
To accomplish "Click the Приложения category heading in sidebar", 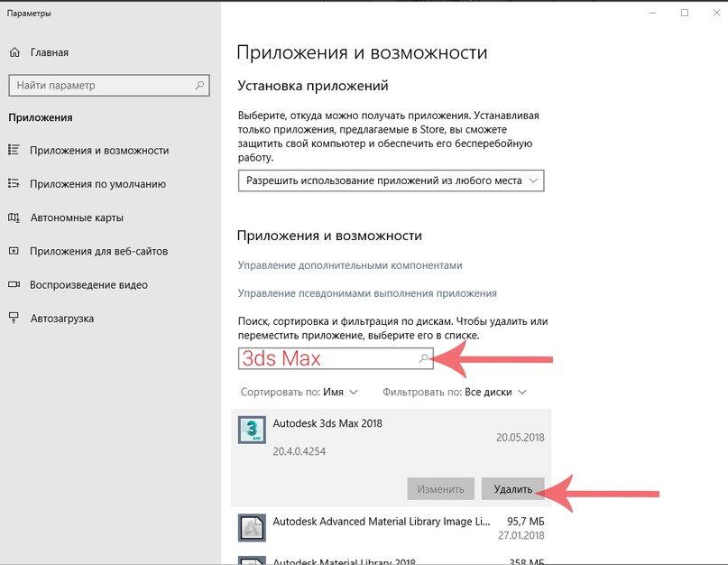I will click(x=41, y=117).
